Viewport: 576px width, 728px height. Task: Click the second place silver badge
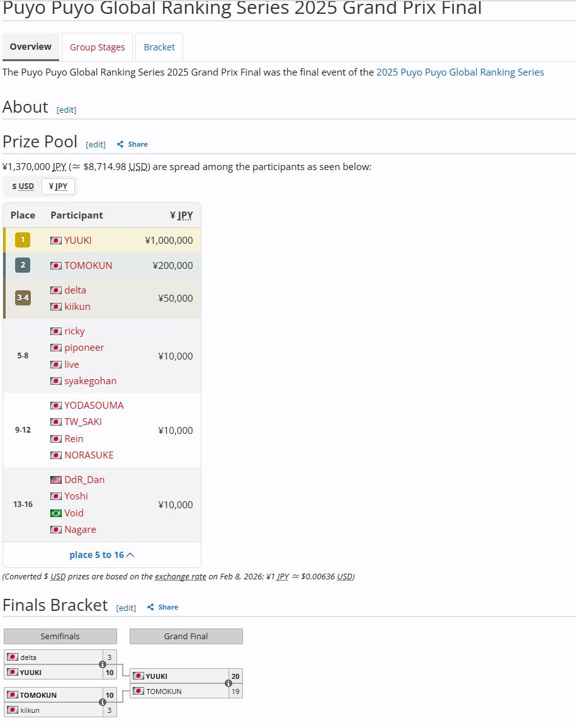[23, 265]
